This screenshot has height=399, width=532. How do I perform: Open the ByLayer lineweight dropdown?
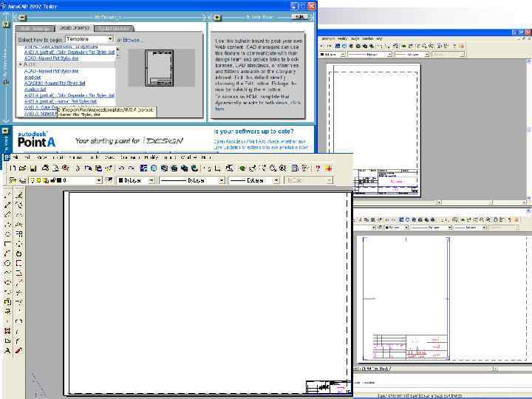coord(276,180)
